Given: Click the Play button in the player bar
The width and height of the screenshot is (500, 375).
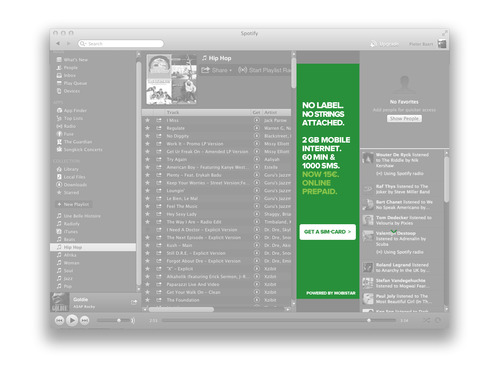Looking at the screenshot, I should 72,320.
